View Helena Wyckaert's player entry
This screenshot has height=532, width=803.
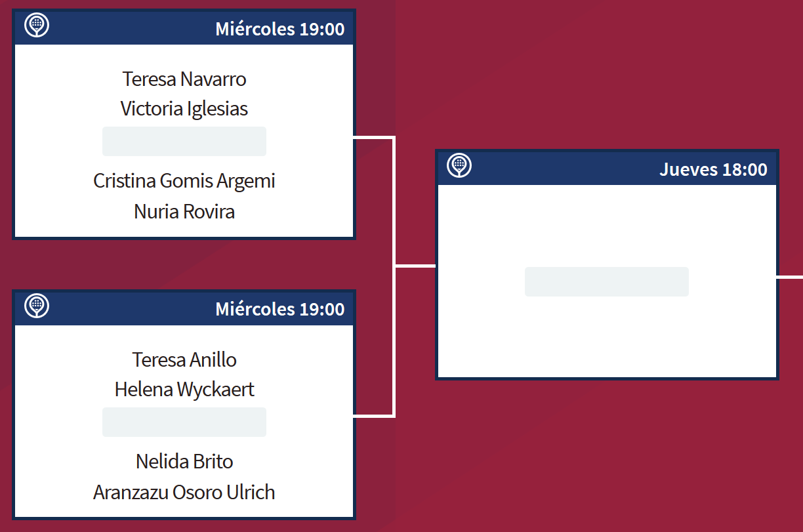[184, 390]
